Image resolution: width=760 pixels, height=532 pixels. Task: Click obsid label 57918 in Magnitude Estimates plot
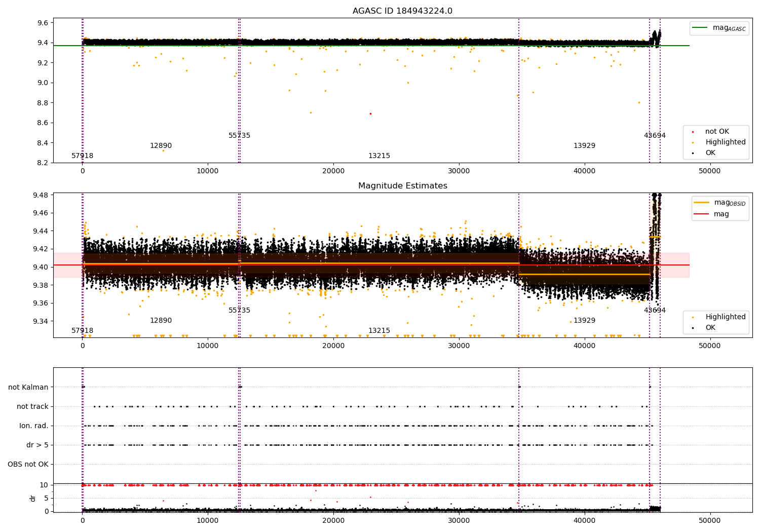82,331
